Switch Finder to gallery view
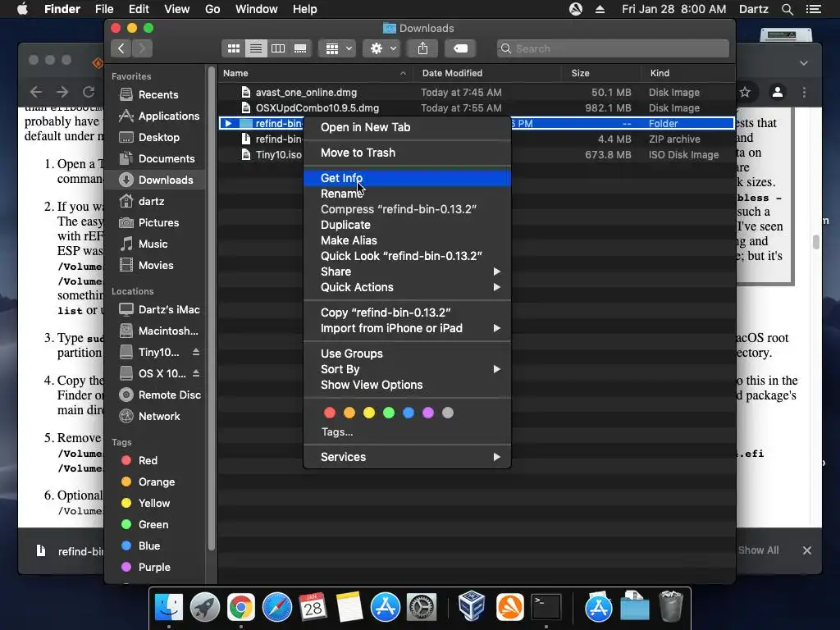 point(300,48)
